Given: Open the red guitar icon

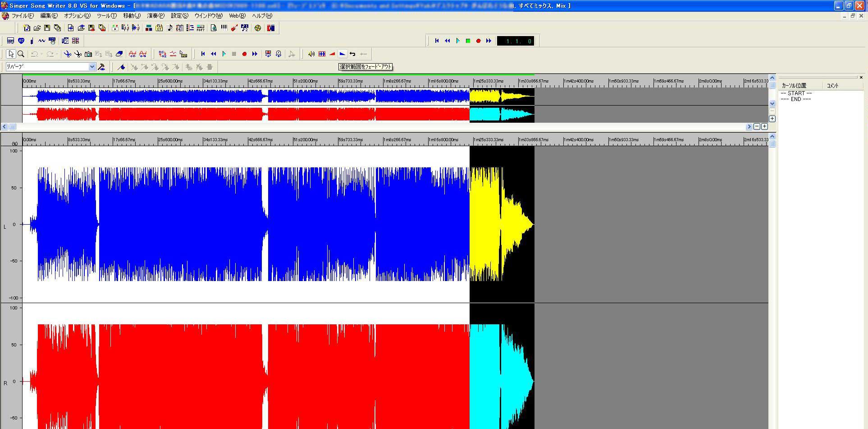Looking at the screenshot, I should tap(234, 28).
